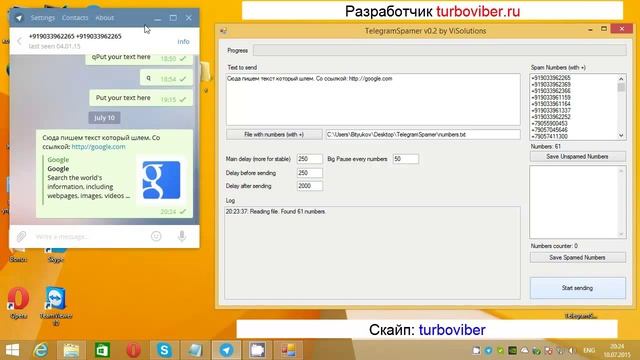Click the system tray volume speaker icon
The image size is (640, 360).
click(572, 350)
